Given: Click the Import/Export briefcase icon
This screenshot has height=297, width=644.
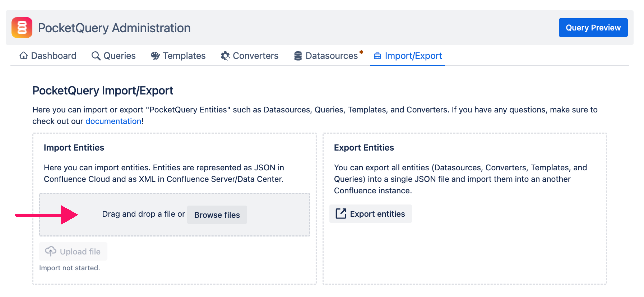Looking at the screenshot, I should point(377,56).
